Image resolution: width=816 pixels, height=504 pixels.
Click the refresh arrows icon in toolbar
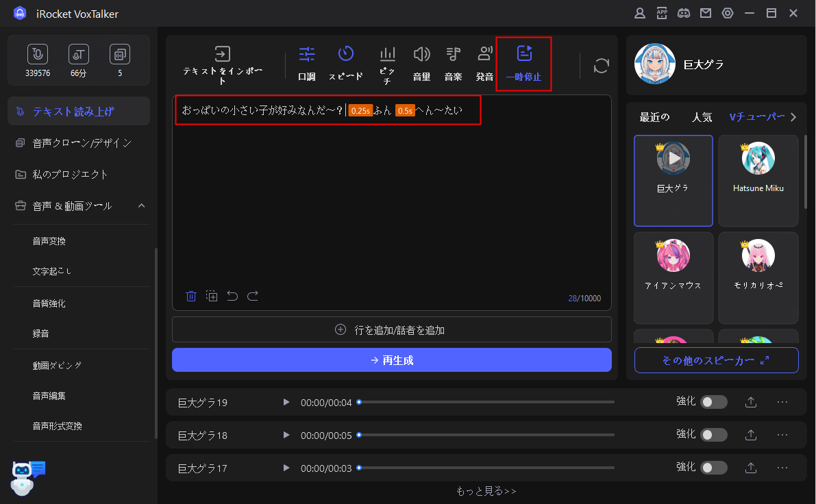[x=601, y=66]
